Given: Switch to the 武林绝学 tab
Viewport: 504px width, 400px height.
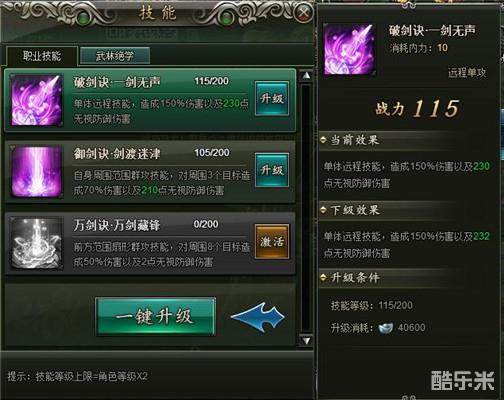Looking at the screenshot, I should (x=115, y=56).
